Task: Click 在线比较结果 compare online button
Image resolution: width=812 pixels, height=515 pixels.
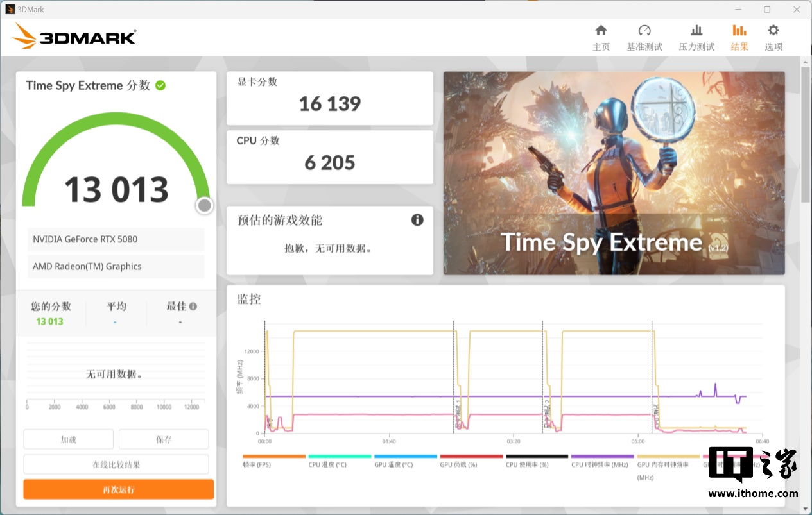Action: click(x=116, y=464)
